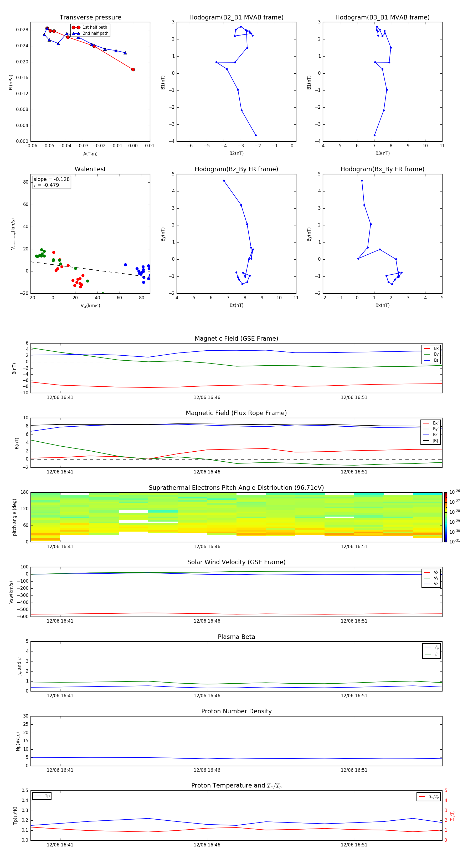
Task: Click the 'Hodogram(B2_B1 MVAB frame)' title
Action: [236, 18]
